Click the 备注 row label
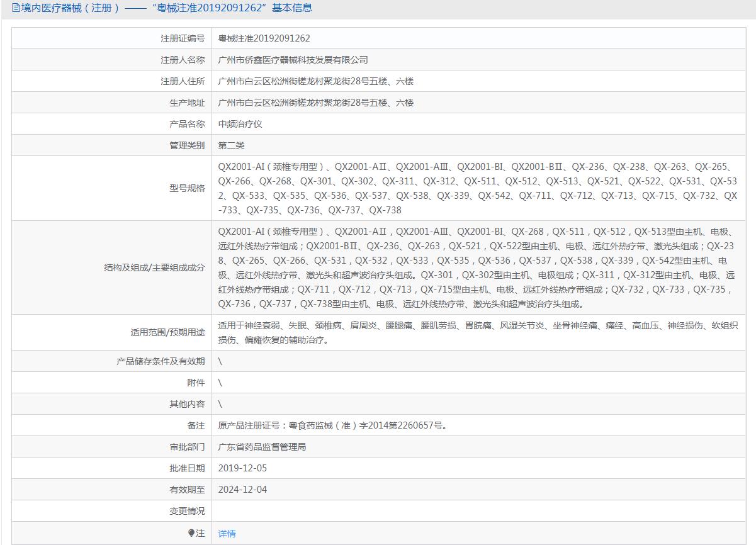Image resolution: width=756 pixels, height=545 pixels. click(x=196, y=425)
